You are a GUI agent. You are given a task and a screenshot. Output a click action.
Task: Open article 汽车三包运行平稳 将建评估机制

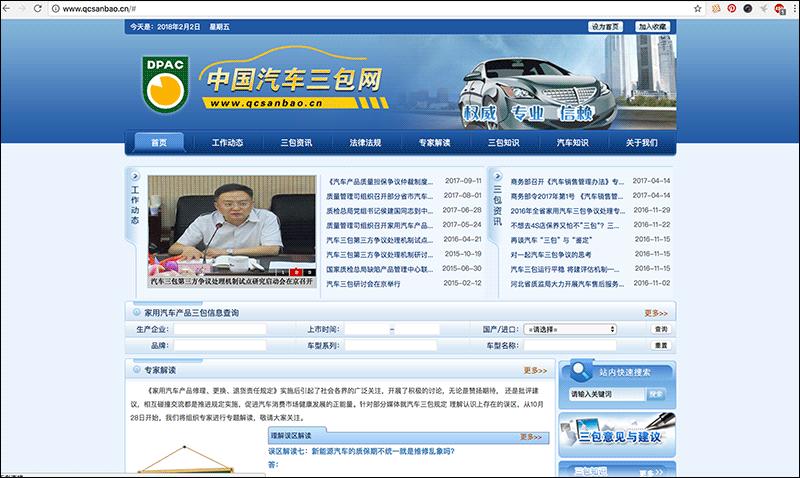[x=565, y=269]
